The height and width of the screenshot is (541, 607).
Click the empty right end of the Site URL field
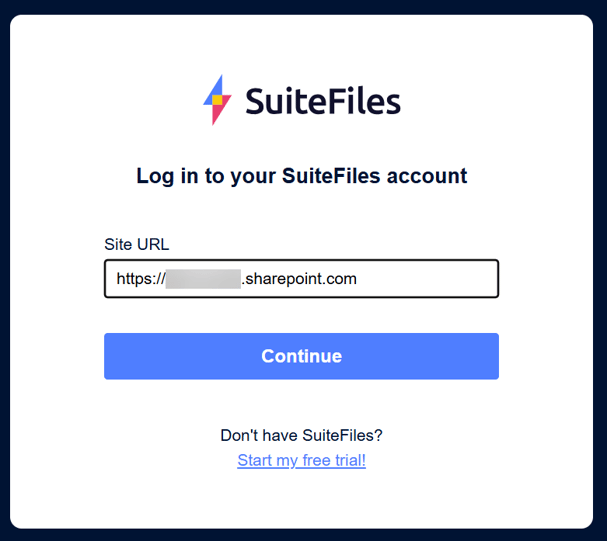(x=450, y=279)
